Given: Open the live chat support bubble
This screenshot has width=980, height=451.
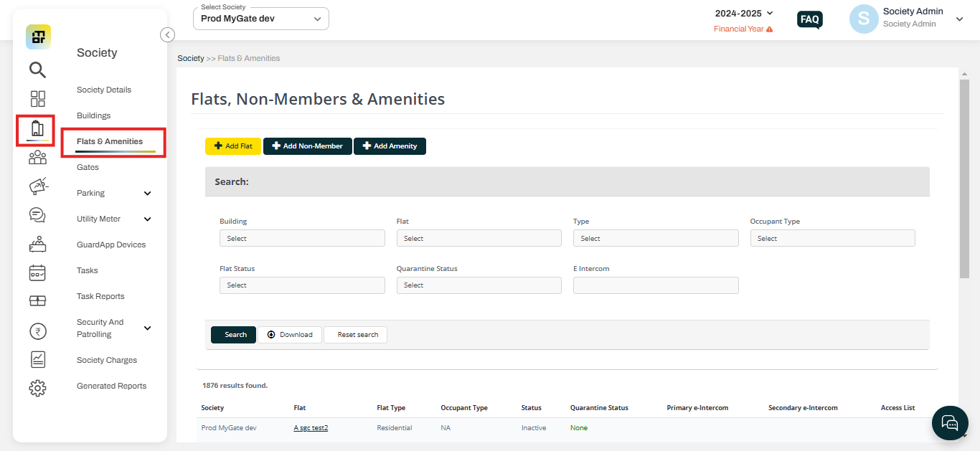Looking at the screenshot, I should coord(950,422).
